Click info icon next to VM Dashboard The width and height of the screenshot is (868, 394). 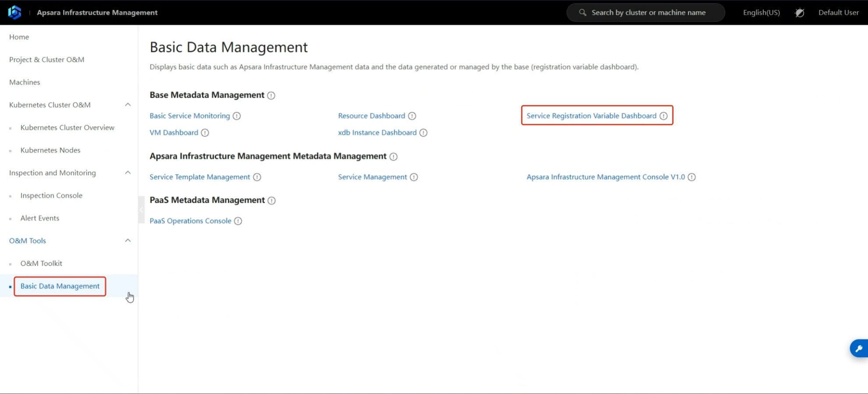(205, 133)
